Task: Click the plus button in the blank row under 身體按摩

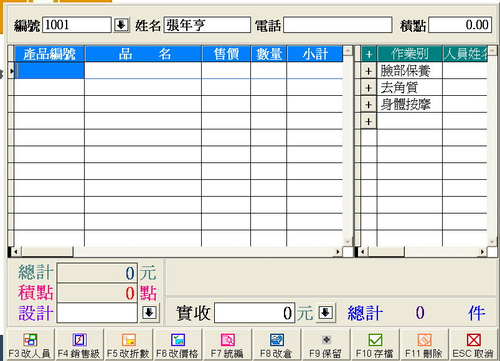Action: [369, 121]
